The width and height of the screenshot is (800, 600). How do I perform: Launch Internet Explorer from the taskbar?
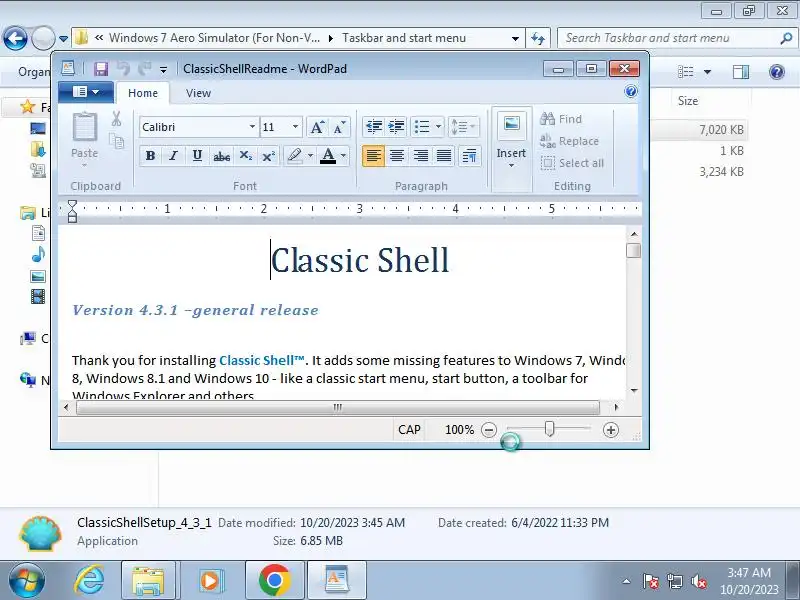click(89, 580)
